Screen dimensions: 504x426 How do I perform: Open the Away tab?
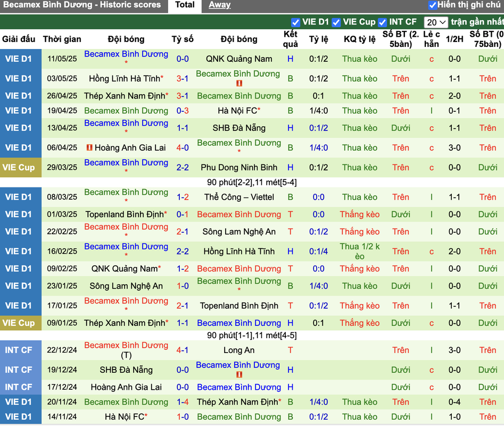[x=220, y=5]
